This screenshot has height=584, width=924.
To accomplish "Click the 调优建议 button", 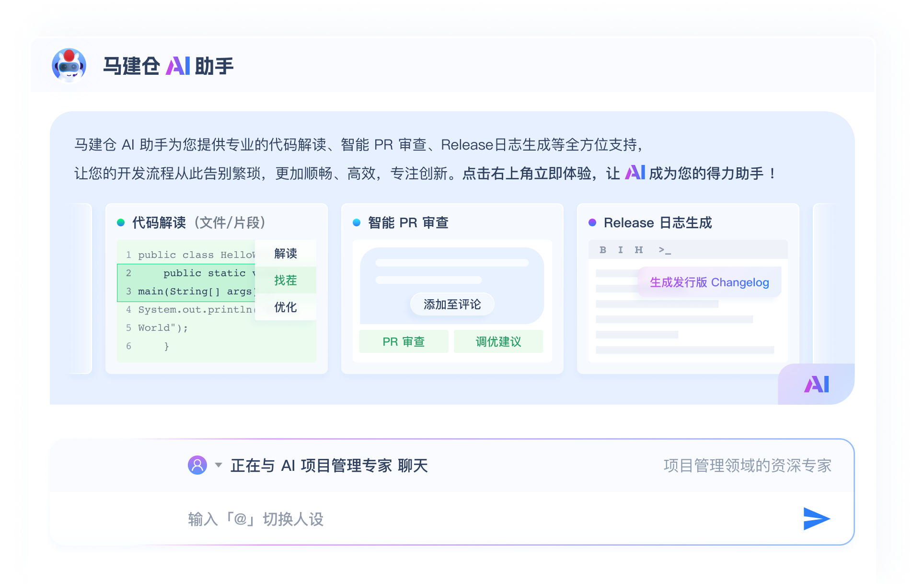I will click(x=498, y=341).
